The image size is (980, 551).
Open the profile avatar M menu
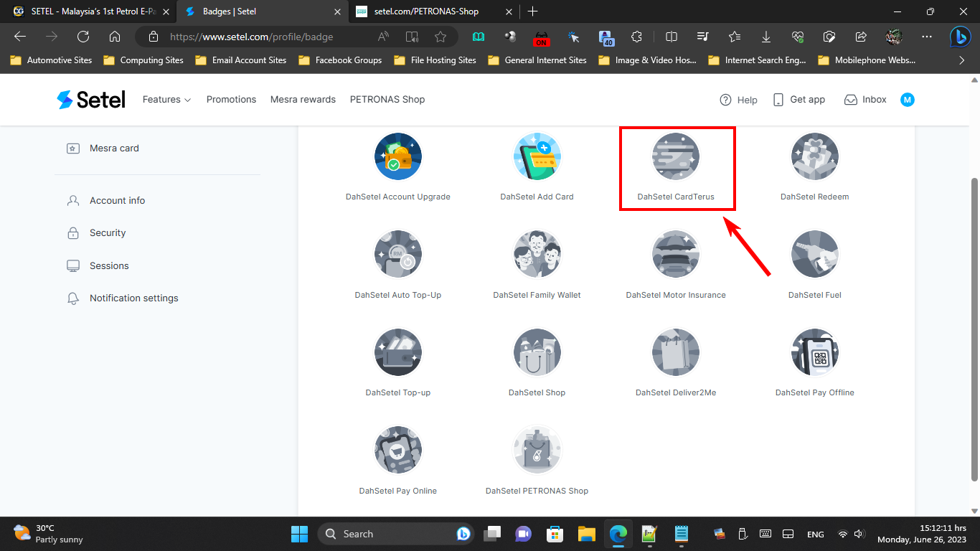point(908,100)
